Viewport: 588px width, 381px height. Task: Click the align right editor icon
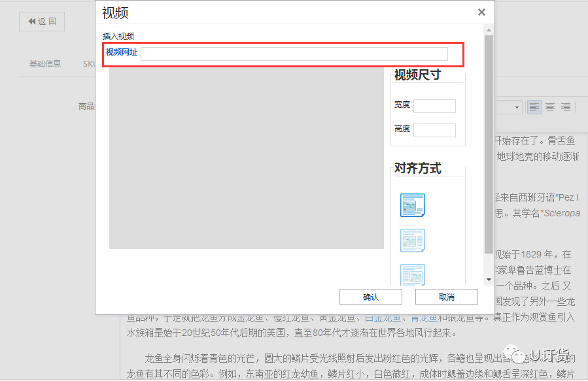tap(566, 107)
